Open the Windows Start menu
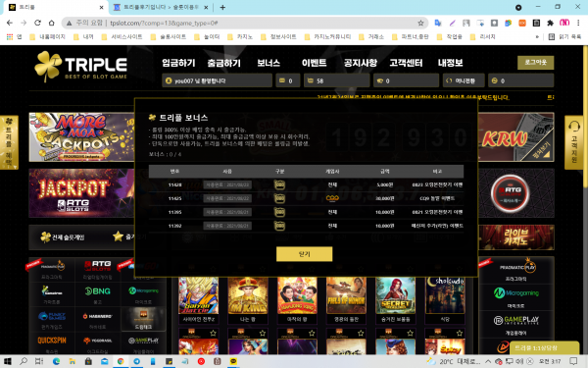The height and width of the screenshot is (368, 588). point(7,361)
